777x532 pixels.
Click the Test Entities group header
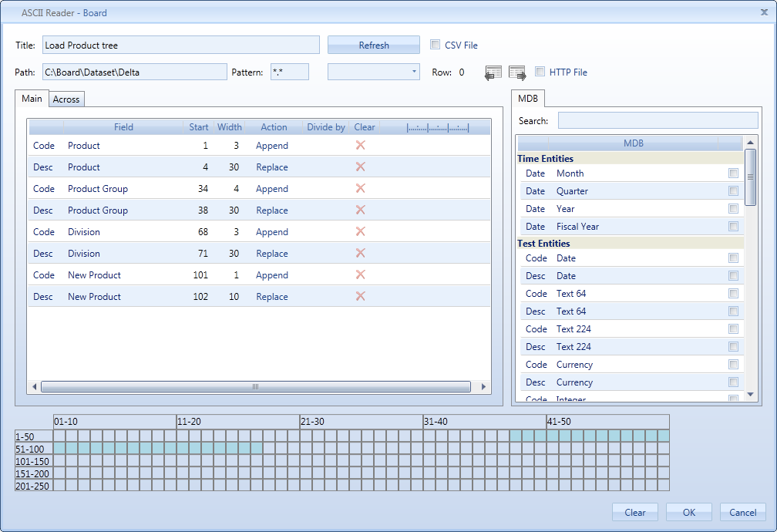pyautogui.click(x=631, y=244)
